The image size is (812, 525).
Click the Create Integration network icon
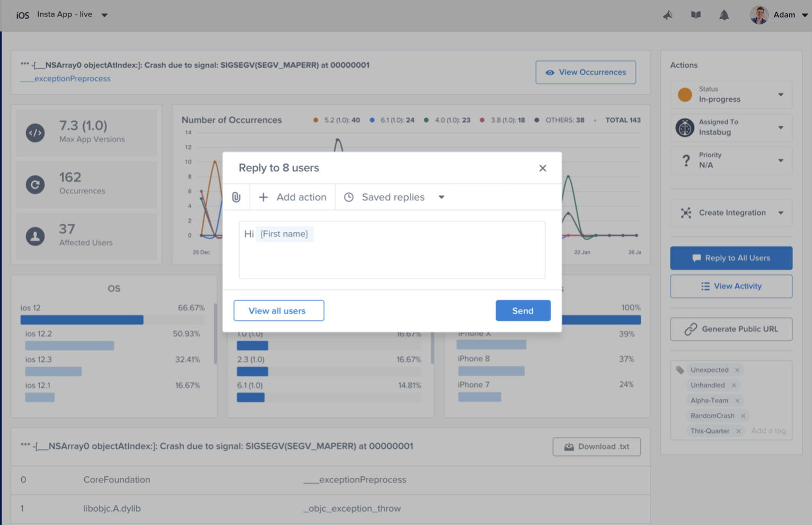pos(686,213)
